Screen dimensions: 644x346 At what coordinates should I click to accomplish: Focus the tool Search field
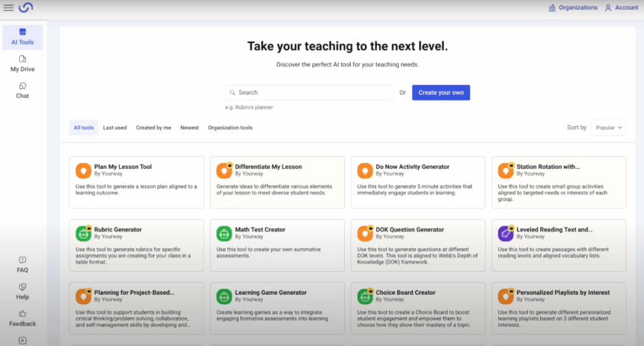pyautogui.click(x=310, y=92)
